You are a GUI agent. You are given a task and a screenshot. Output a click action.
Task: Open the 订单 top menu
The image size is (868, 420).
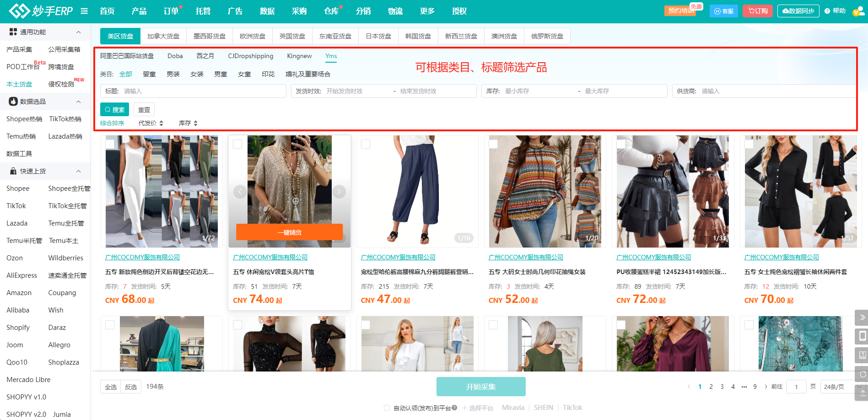(x=171, y=11)
